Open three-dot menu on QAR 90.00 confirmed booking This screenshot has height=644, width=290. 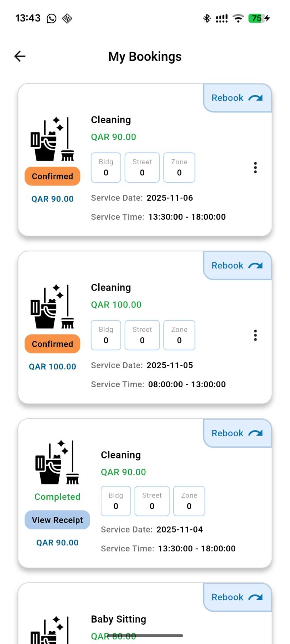point(255,167)
